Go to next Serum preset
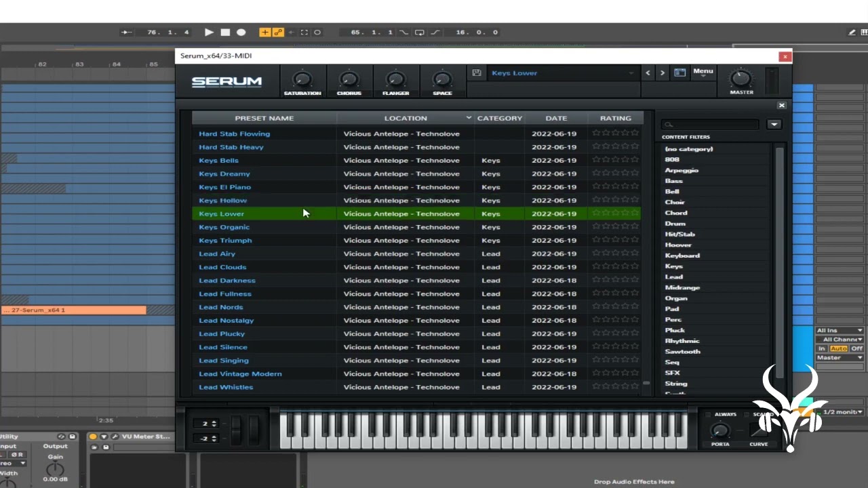 click(x=663, y=73)
